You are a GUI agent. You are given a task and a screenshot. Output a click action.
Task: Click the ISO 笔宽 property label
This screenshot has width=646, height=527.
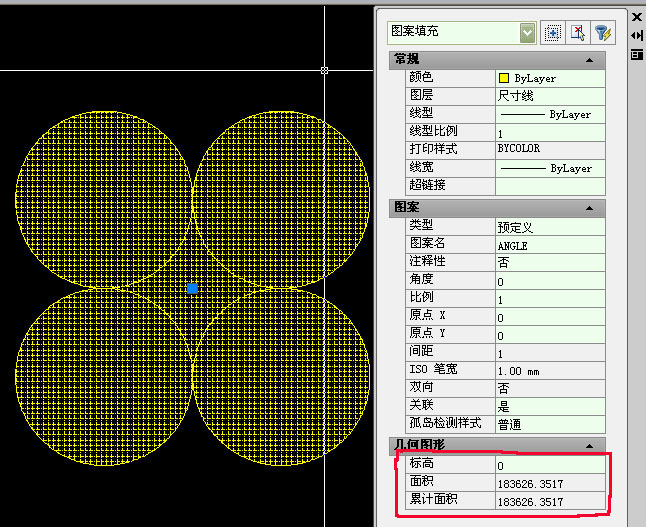433,369
